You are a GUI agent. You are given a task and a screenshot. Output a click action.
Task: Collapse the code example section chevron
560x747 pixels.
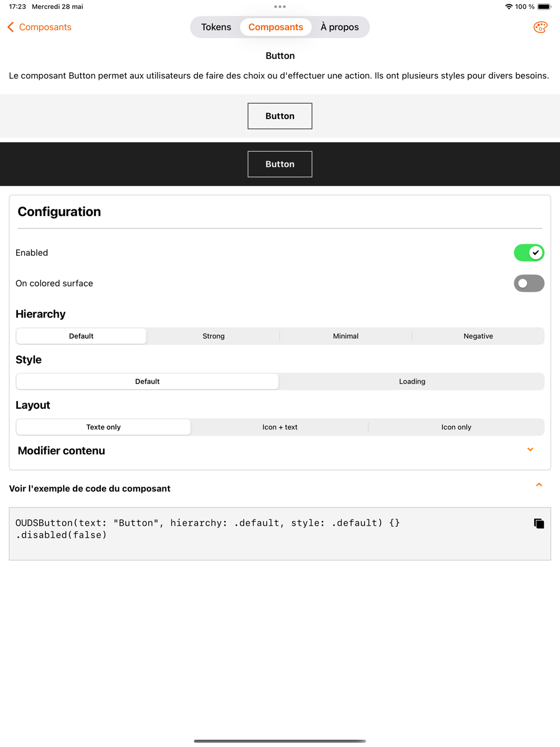point(539,485)
